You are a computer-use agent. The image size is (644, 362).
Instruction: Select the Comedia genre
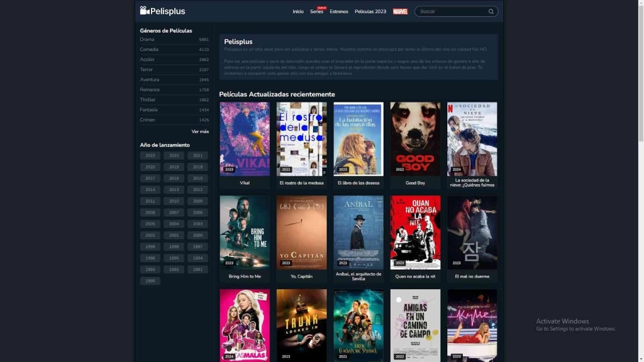tap(174, 49)
